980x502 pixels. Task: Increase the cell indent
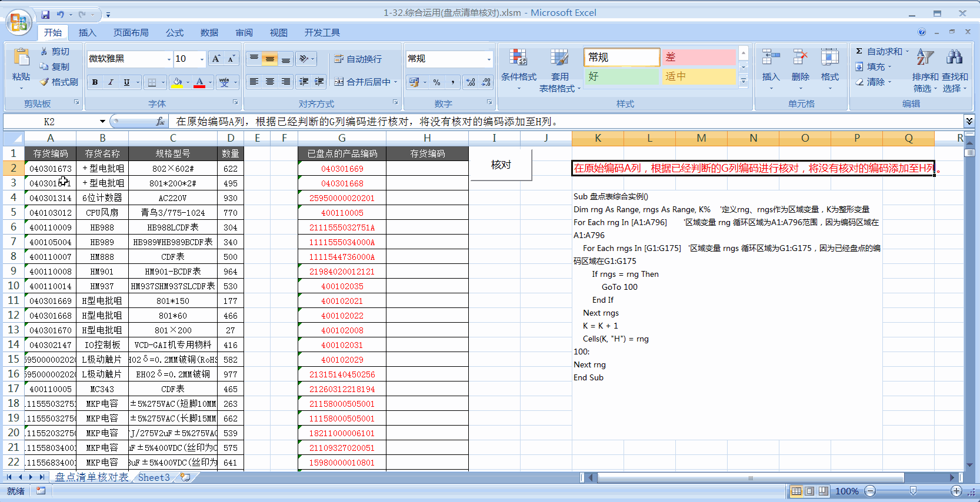pos(319,82)
